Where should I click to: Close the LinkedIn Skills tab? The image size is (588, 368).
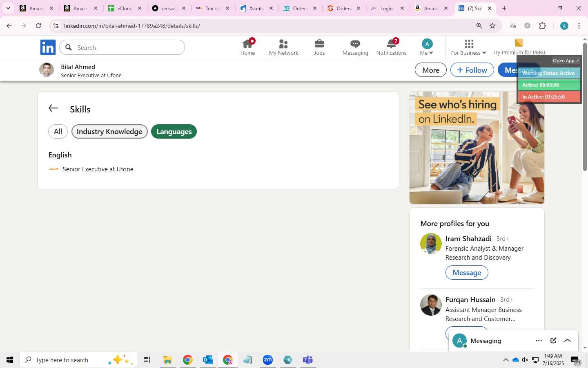tap(490, 8)
